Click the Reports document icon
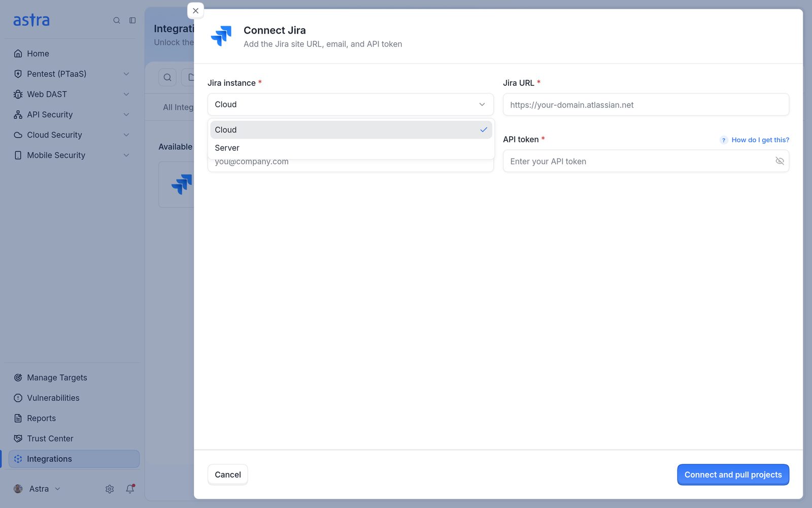The image size is (812, 508). point(18,418)
